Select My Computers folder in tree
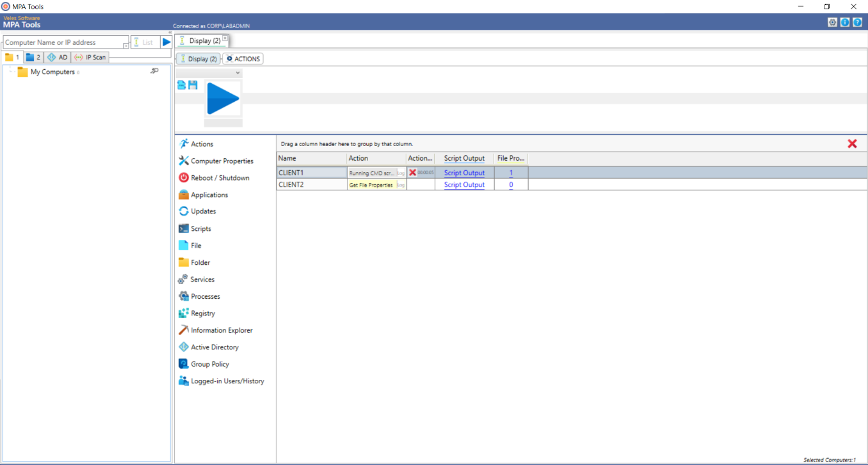The width and height of the screenshot is (868, 465). 53,72
